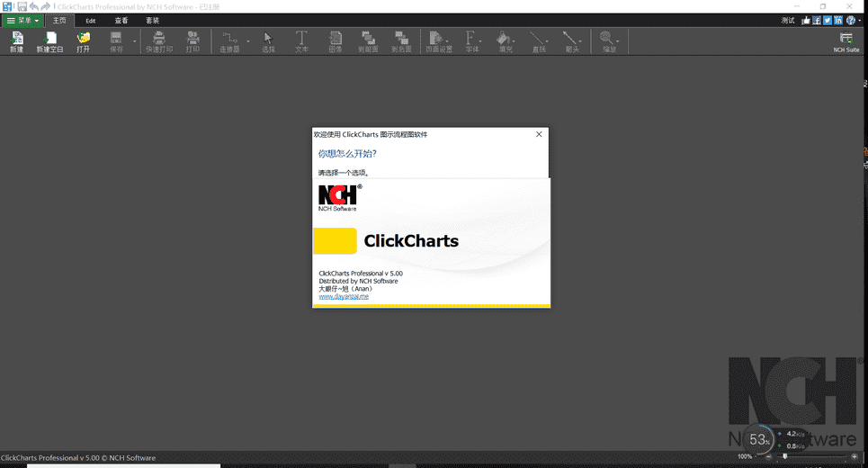Click the 53% floating monitor widget

(x=758, y=440)
